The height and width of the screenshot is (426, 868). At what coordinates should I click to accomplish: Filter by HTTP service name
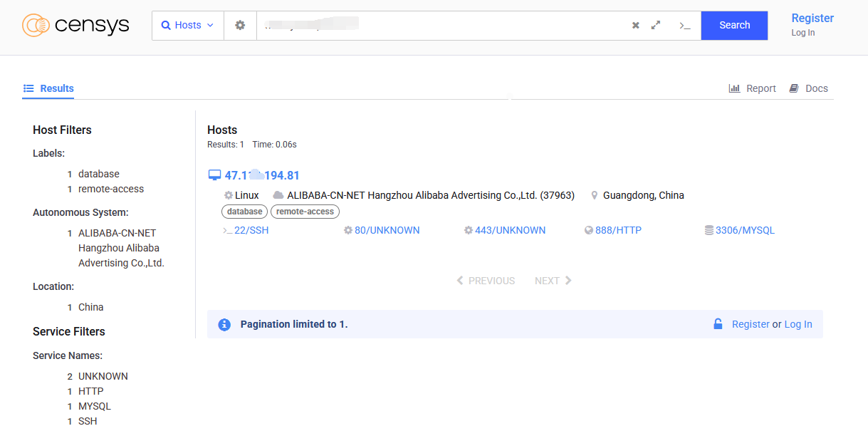point(90,391)
